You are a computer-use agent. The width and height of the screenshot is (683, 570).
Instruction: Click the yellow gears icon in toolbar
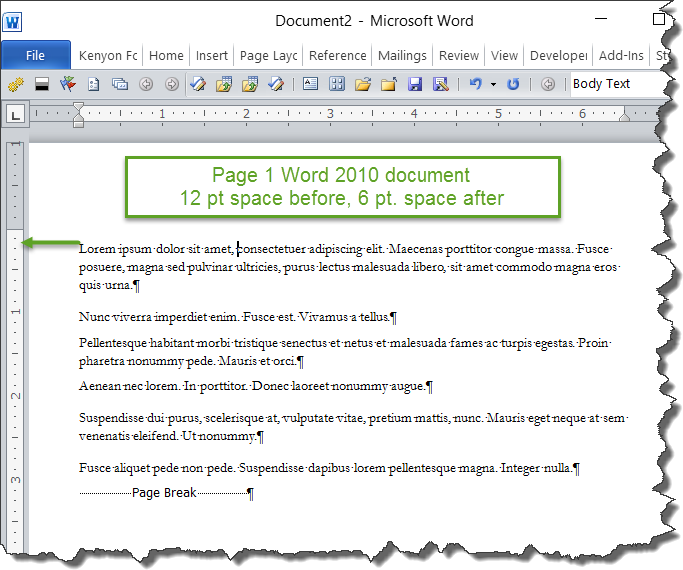[x=16, y=84]
